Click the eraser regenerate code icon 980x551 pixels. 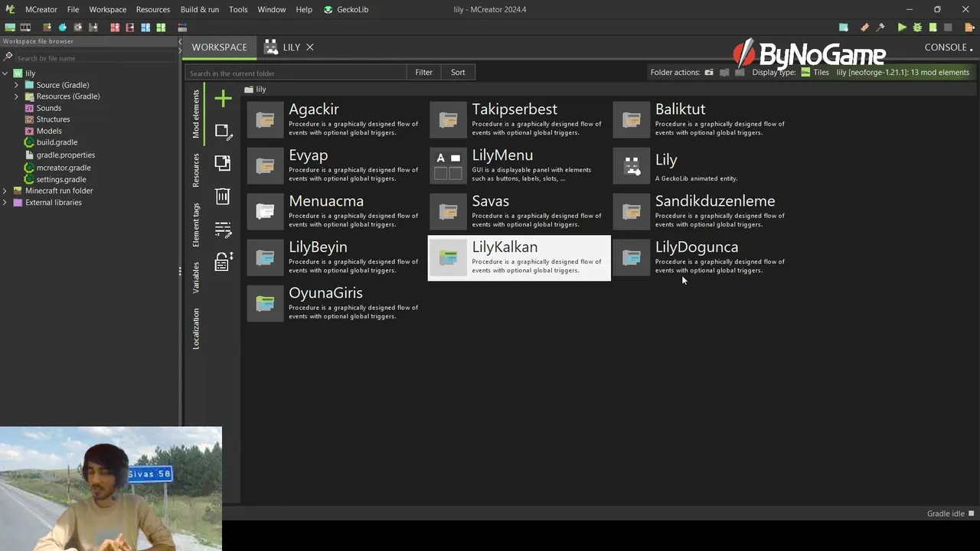(x=864, y=28)
